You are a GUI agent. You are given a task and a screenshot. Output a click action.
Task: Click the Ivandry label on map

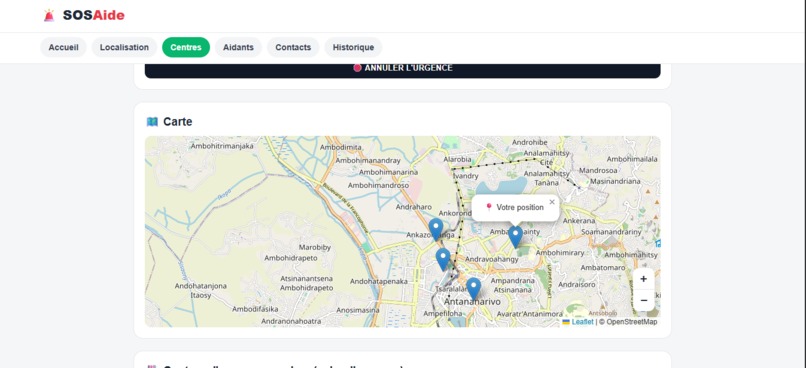466,176
